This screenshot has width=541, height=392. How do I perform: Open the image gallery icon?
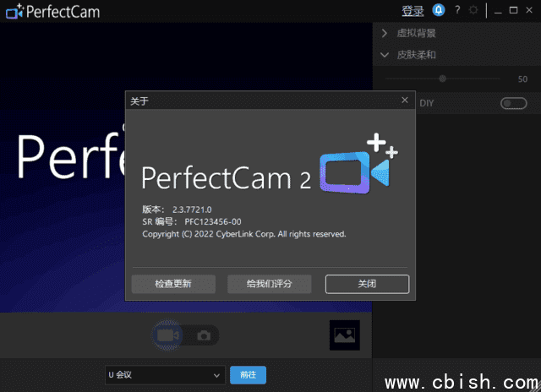click(344, 335)
